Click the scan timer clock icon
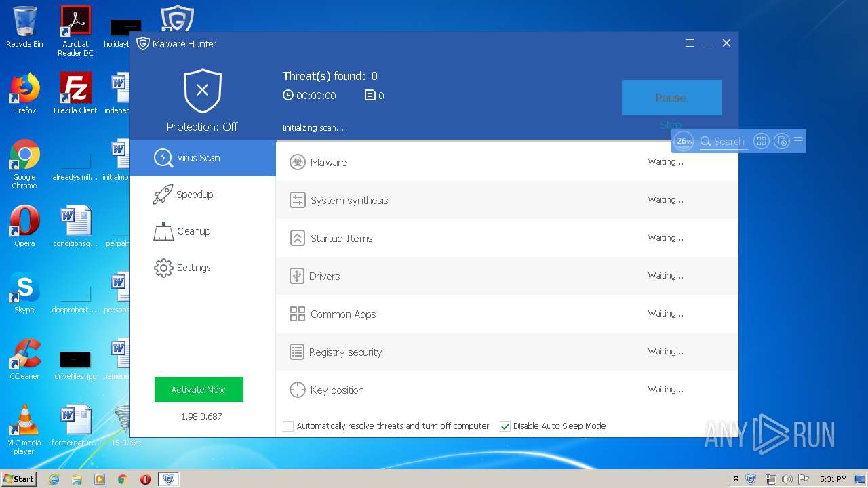Screen dimensions: 868x488 (x=288, y=96)
